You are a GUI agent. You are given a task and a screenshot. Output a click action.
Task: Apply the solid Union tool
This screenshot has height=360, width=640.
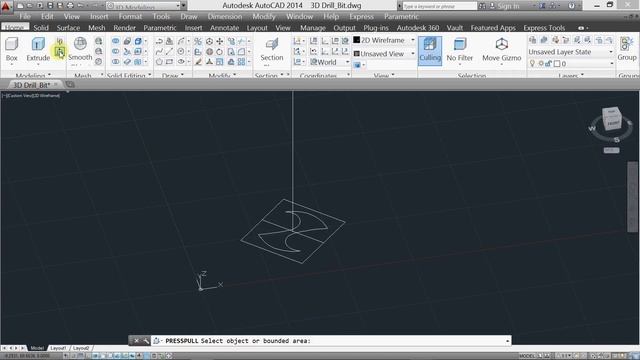(116, 41)
